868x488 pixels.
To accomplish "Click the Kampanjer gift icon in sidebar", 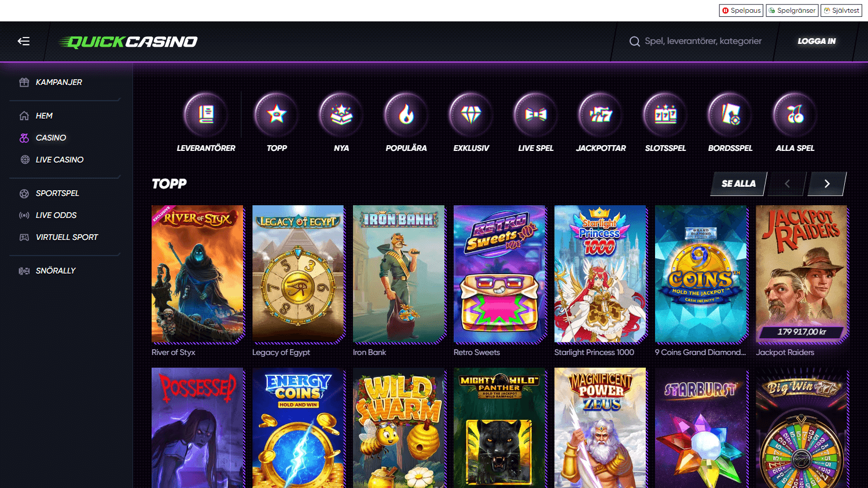I will click(24, 82).
